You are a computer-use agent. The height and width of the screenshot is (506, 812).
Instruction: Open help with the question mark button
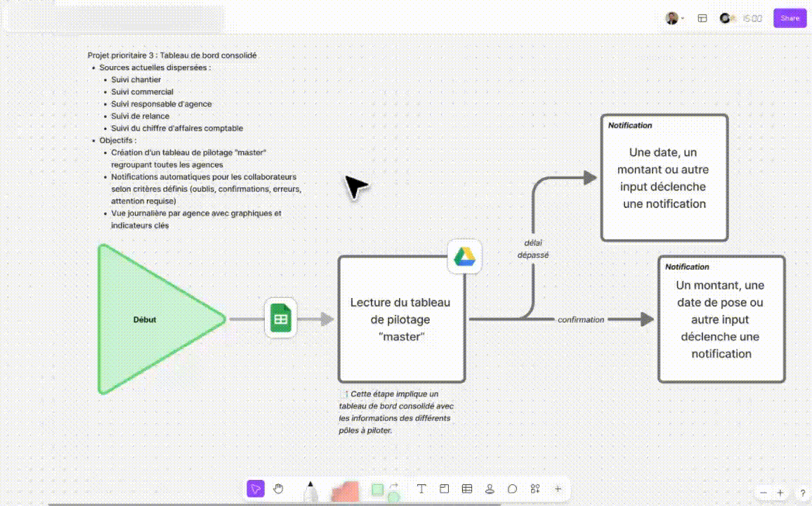[x=802, y=492]
